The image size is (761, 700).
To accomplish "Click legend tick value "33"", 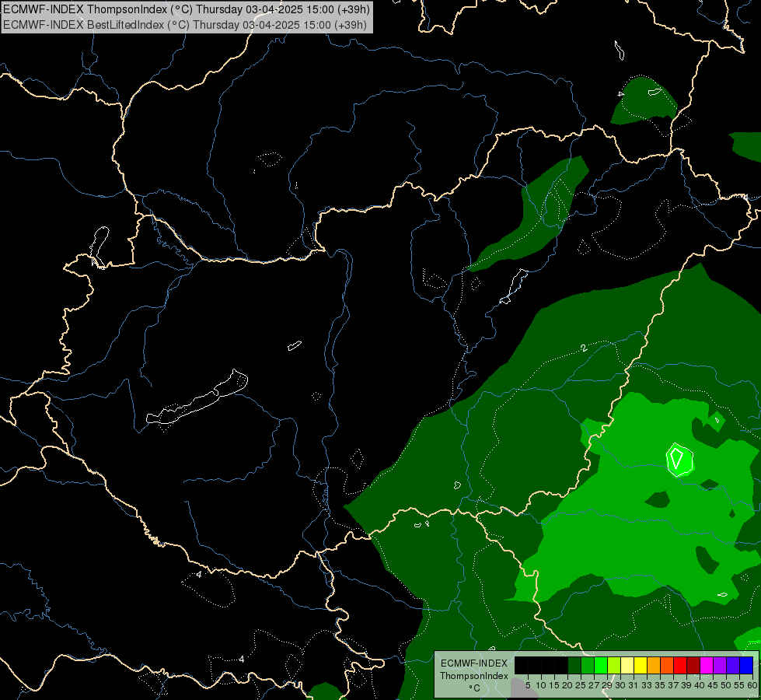I will [x=647, y=685].
